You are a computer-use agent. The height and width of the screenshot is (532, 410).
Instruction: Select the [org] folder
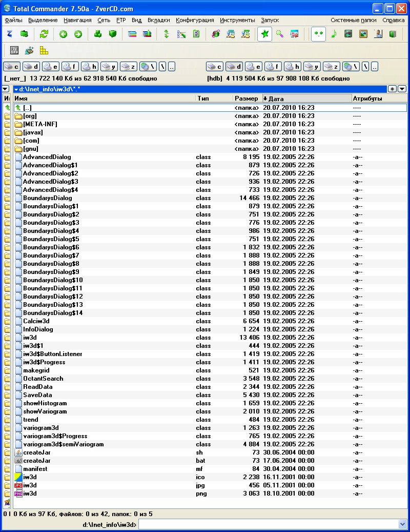[x=210, y=116]
